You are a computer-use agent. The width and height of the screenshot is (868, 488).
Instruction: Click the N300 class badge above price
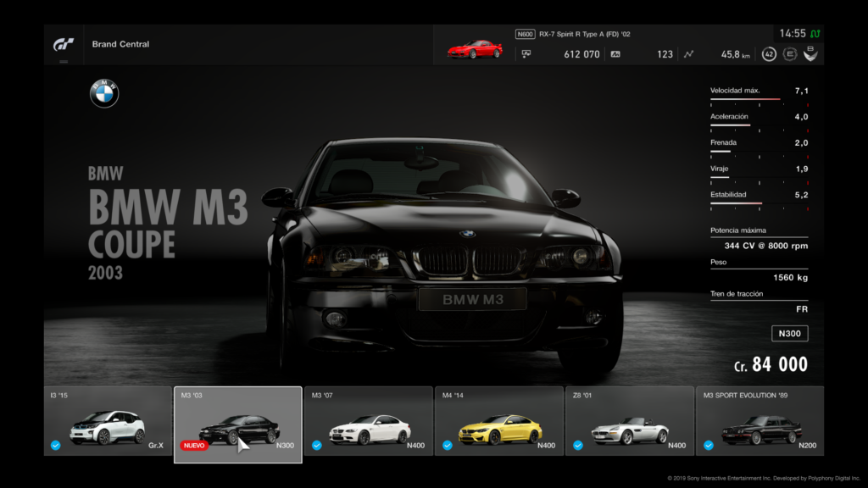789,334
